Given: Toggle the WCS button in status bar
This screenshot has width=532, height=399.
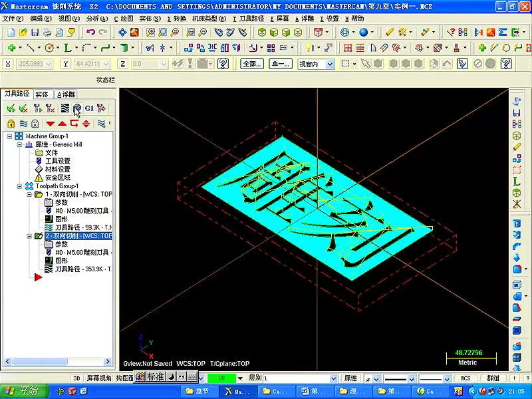Looking at the screenshot, I should [465, 378].
